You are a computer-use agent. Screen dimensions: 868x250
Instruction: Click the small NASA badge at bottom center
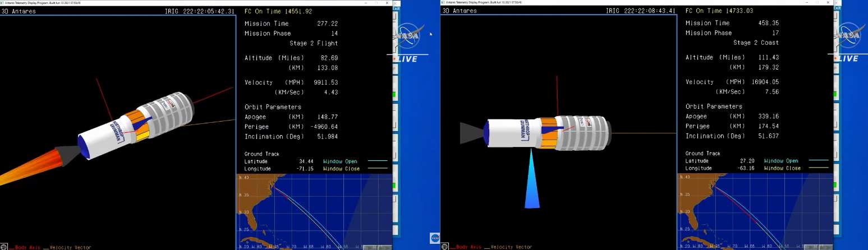coord(435,238)
